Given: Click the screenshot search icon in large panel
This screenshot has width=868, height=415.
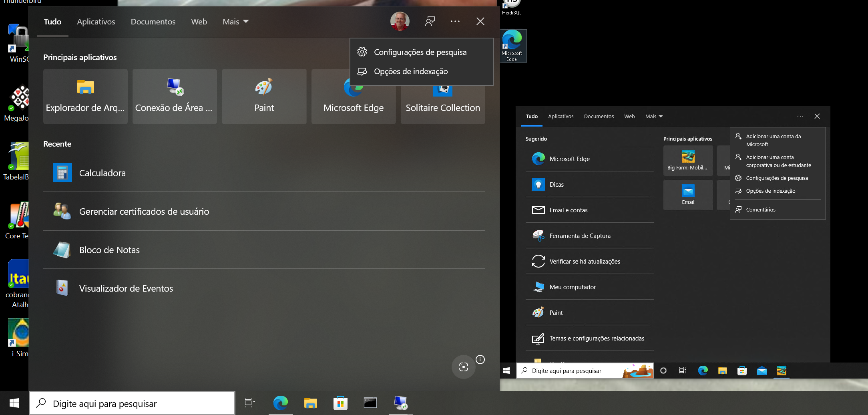Looking at the screenshot, I should (x=463, y=367).
